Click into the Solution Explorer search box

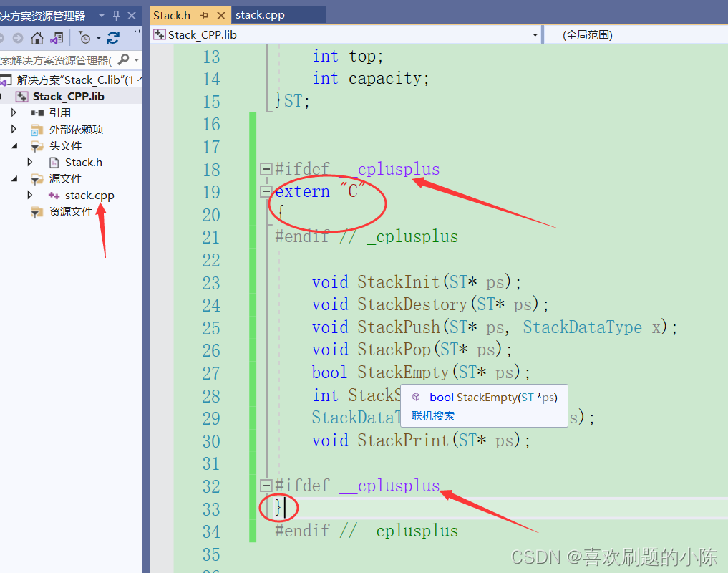coord(57,60)
